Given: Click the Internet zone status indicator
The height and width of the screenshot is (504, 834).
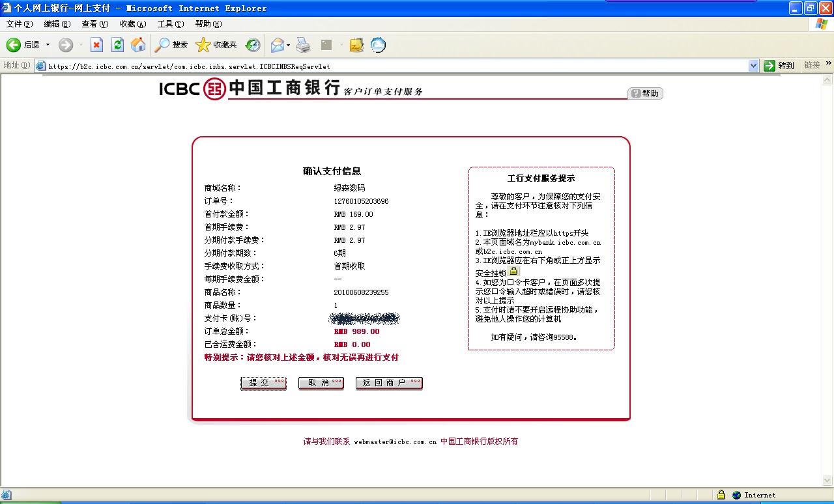Looking at the screenshot, I should tap(754, 495).
